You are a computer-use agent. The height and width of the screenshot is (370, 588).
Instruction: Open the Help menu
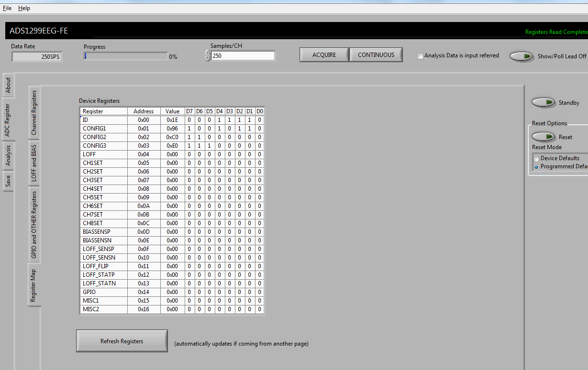pos(24,8)
